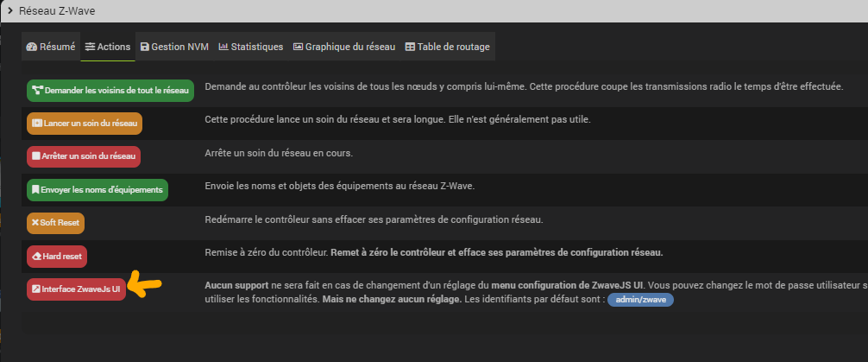Click the X icon on Soft Reset
This screenshot has width=868, height=362.
[35, 223]
